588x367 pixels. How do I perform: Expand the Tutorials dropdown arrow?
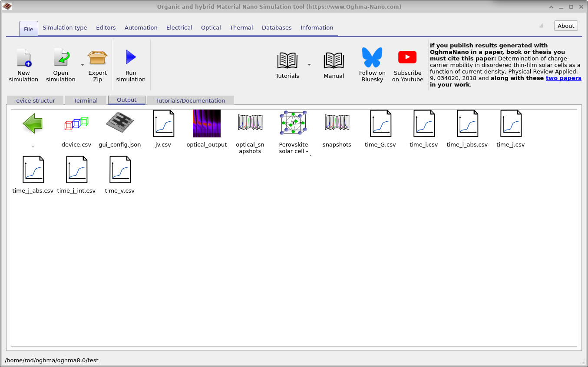[x=309, y=65]
